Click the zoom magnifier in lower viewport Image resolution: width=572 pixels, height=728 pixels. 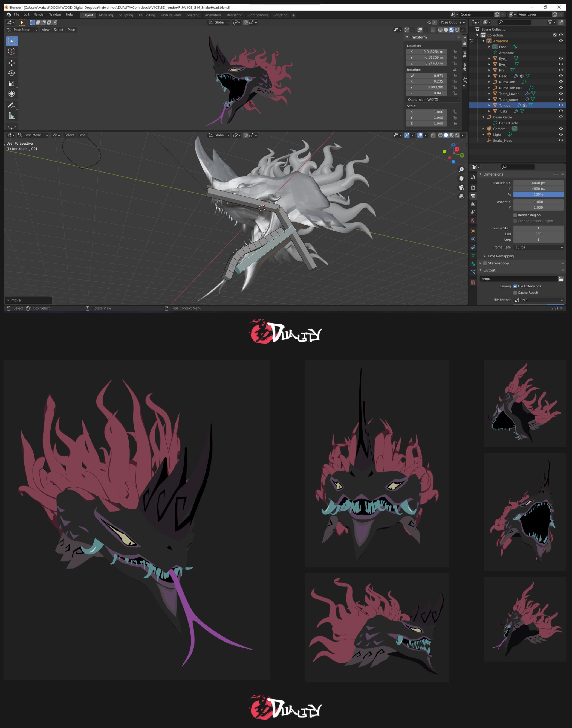(461, 170)
